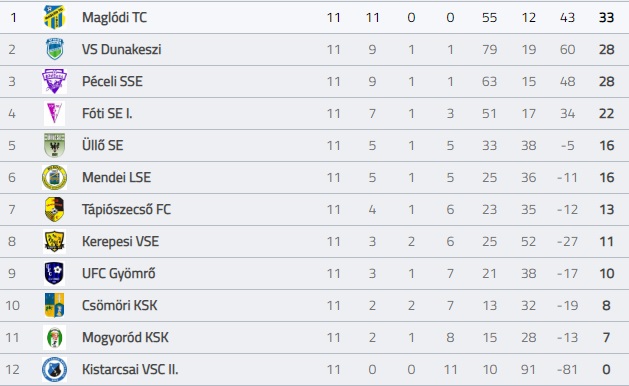
Task: Click the Kistarcsai VSC II. round badge
Action: coord(54,369)
